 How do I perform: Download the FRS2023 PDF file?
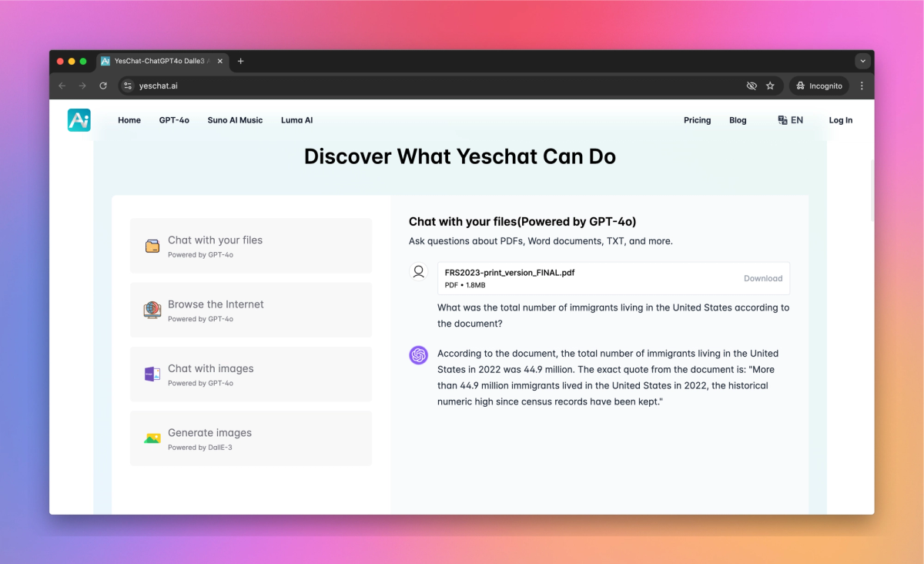coord(763,278)
